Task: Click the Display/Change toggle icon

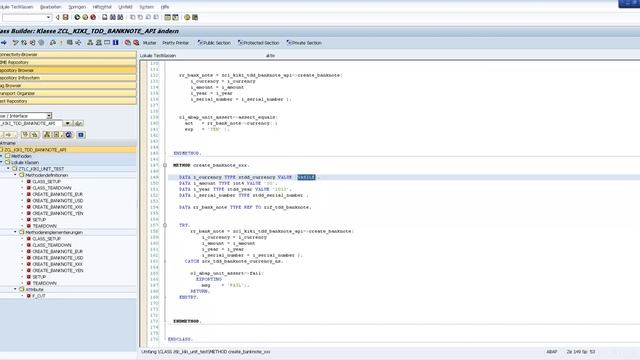Action: coord(16,42)
